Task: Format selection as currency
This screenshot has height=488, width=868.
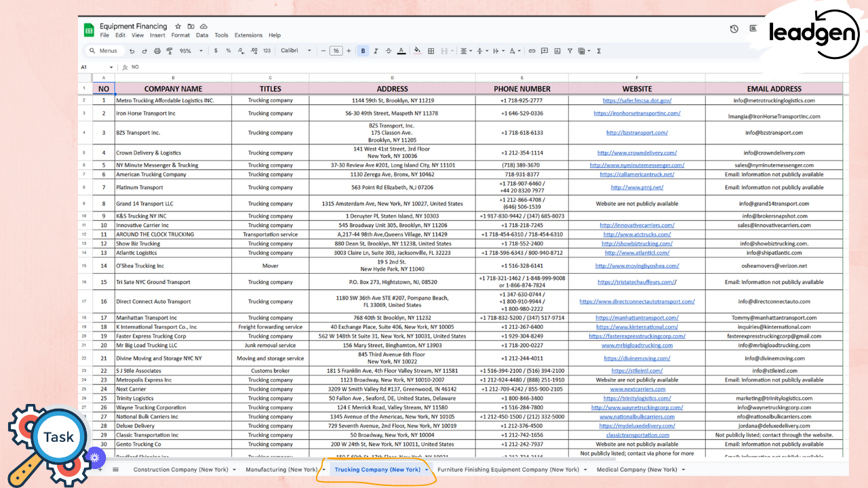Action: point(216,51)
